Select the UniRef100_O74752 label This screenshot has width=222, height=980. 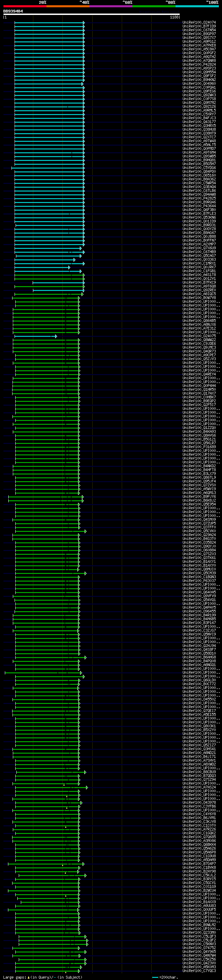(199, 948)
